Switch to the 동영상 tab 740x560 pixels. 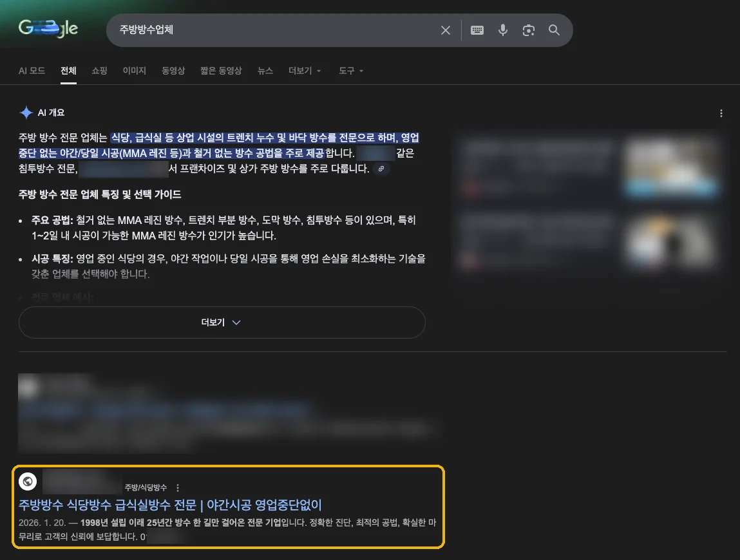point(173,71)
